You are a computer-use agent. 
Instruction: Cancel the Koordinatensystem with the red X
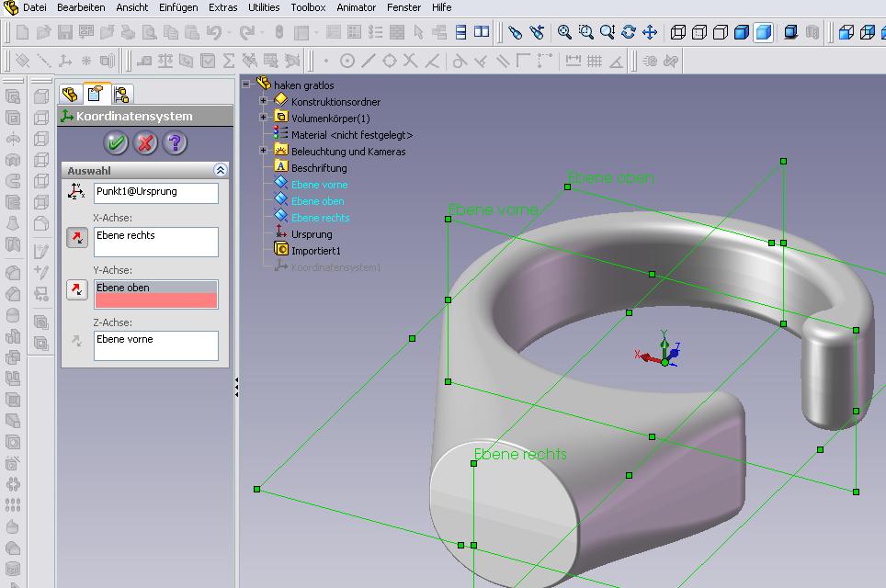[145, 142]
